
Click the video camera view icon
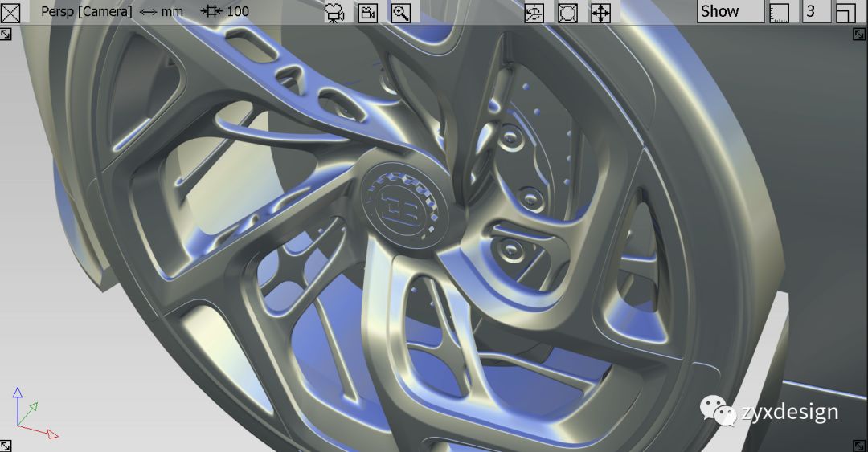click(x=367, y=13)
